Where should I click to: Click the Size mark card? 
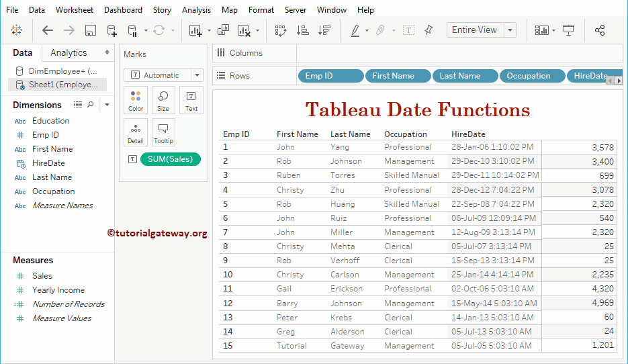(x=163, y=100)
